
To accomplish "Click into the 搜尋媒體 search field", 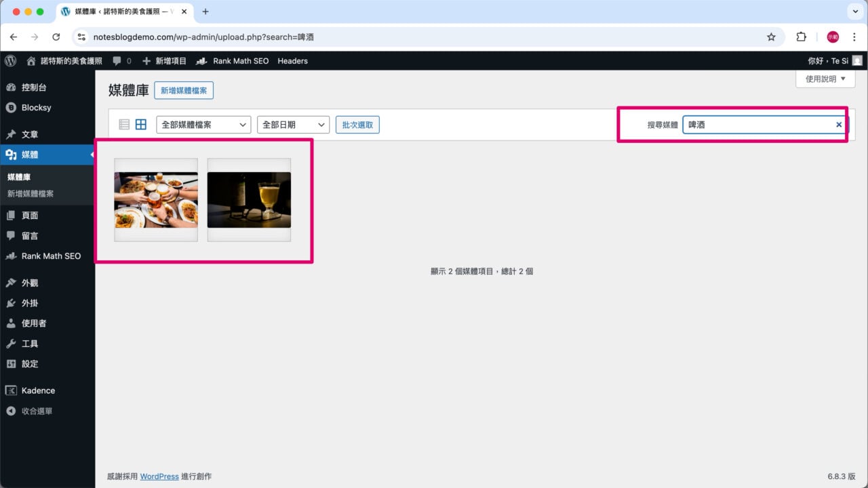I will pos(756,125).
